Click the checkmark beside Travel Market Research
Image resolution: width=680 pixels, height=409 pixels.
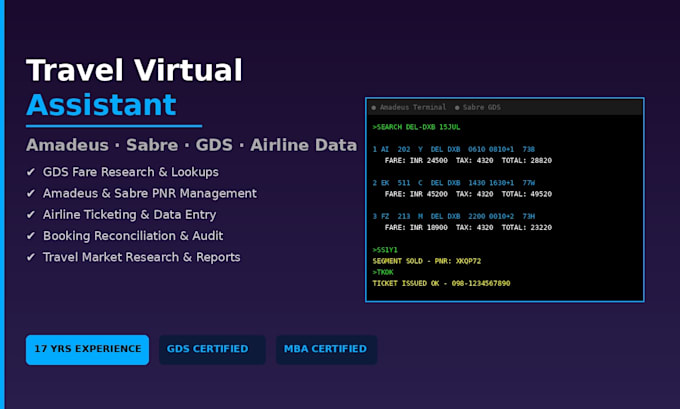(x=30, y=257)
